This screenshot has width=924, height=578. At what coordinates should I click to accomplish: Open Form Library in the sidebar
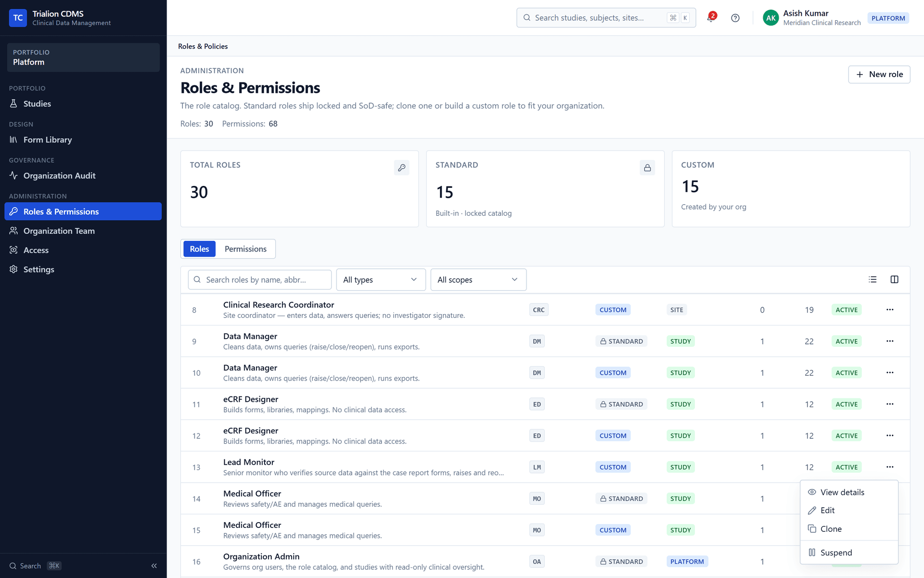coord(83,140)
